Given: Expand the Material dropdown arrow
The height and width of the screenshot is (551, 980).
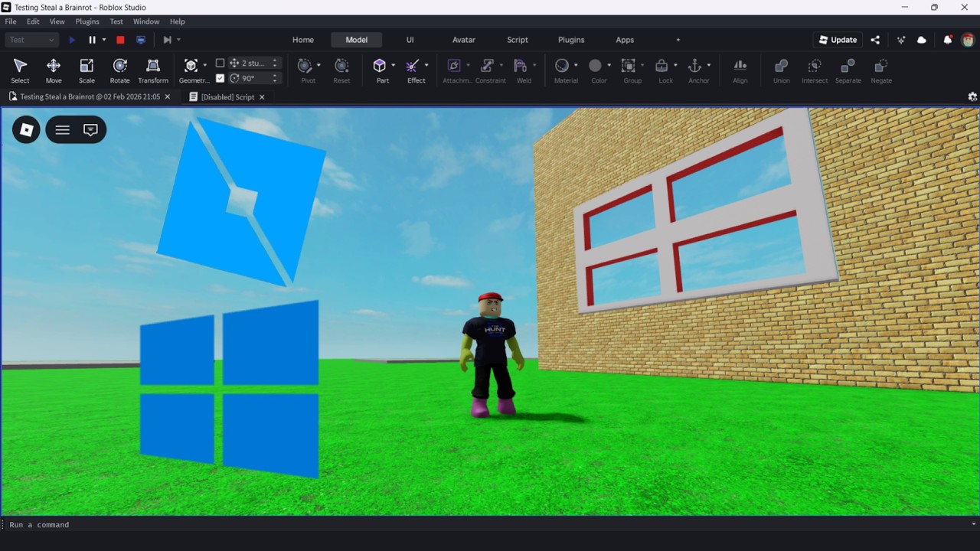Looking at the screenshot, I should [576, 65].
